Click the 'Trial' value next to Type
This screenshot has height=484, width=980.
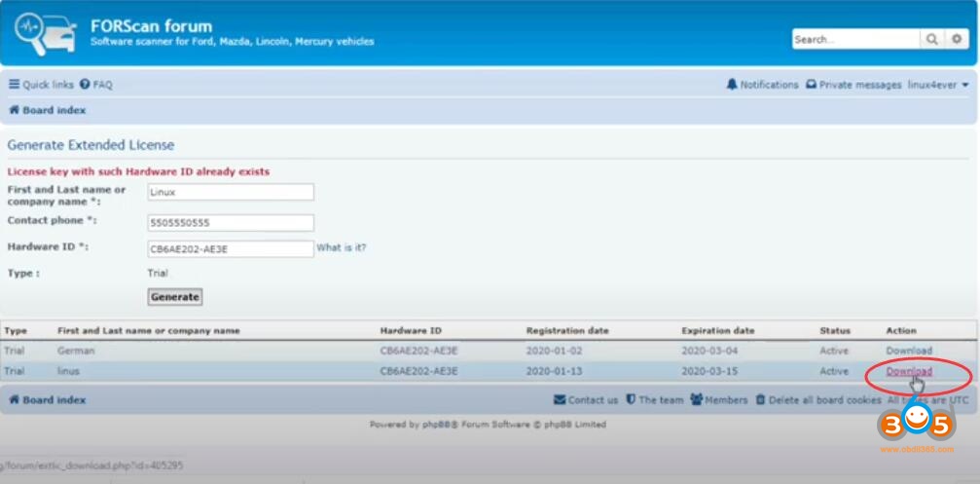pos(158,274)
